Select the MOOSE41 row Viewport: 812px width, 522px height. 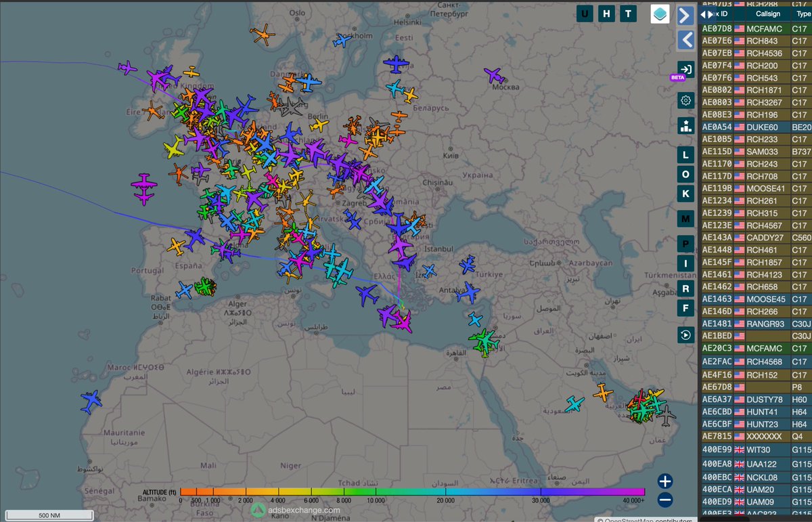(x=756, y=188)
